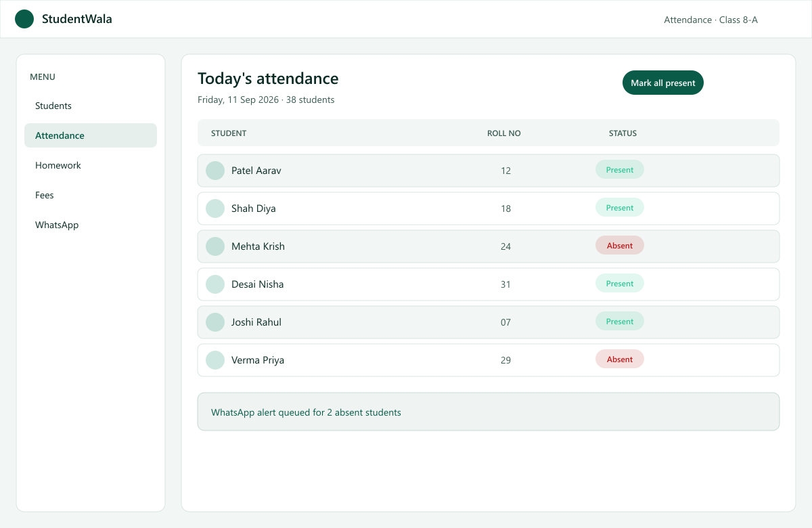Click the StudentWala green circle logo

pos(24,19)
